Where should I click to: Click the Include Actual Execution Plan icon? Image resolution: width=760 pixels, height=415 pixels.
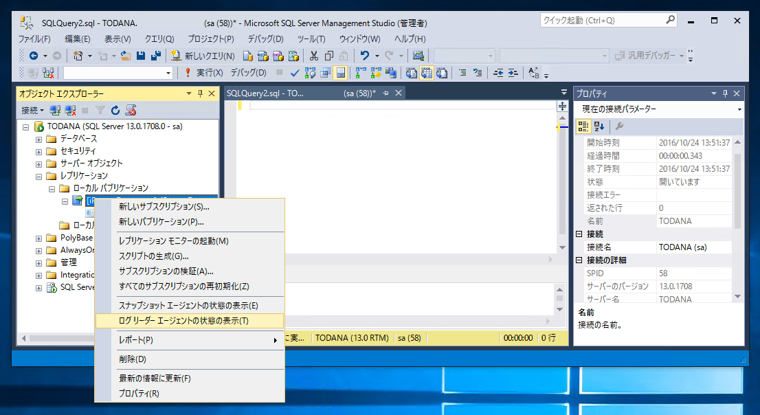click(361, 73)
